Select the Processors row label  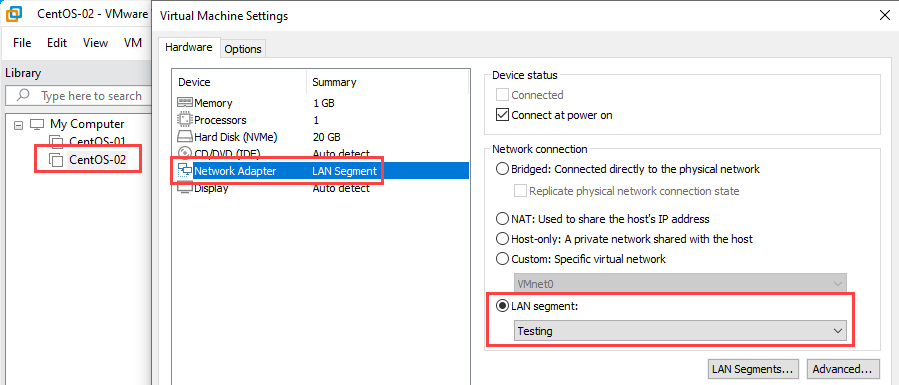220,120
